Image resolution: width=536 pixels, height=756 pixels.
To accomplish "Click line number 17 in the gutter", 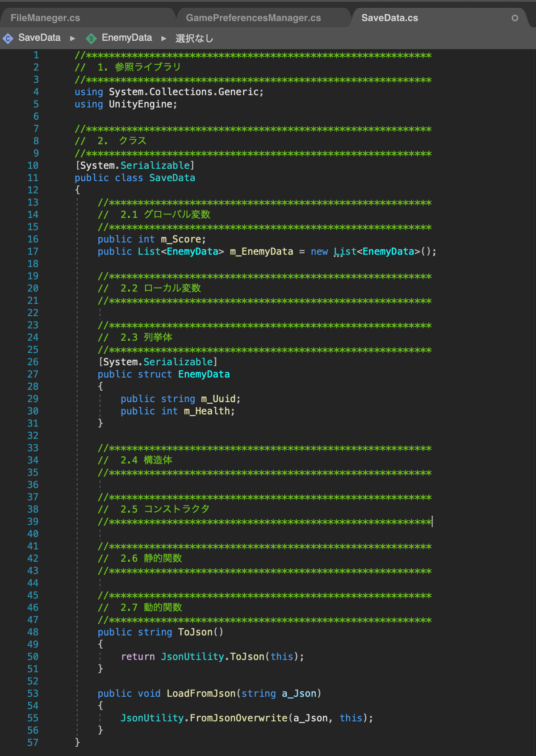I will tap(32, 251).
